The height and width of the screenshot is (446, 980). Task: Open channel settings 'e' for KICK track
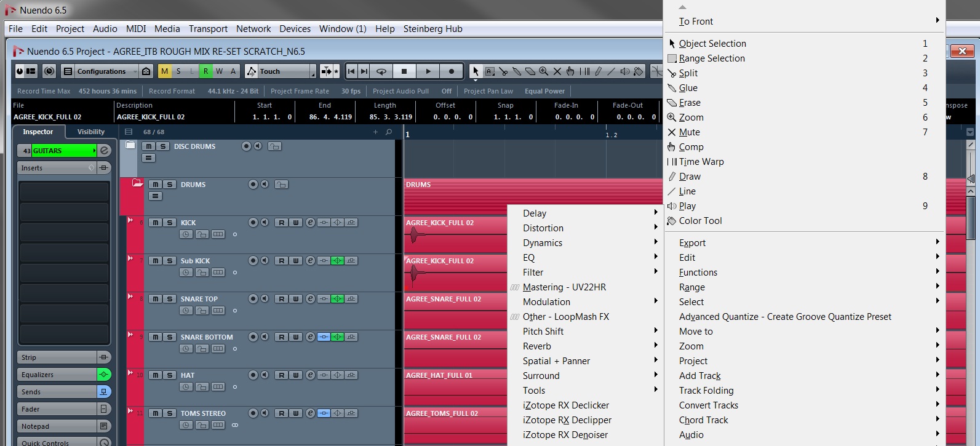pos(311,223)
